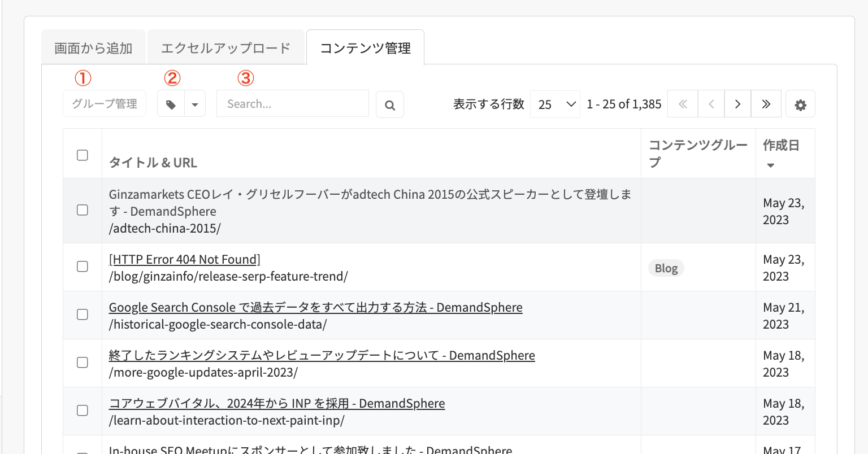The height and width of the screenshot is (454, 868).
Task: Check the interaction-to-next-paint row checkbox
Action: pyautogui.click(x=83, y=411)
